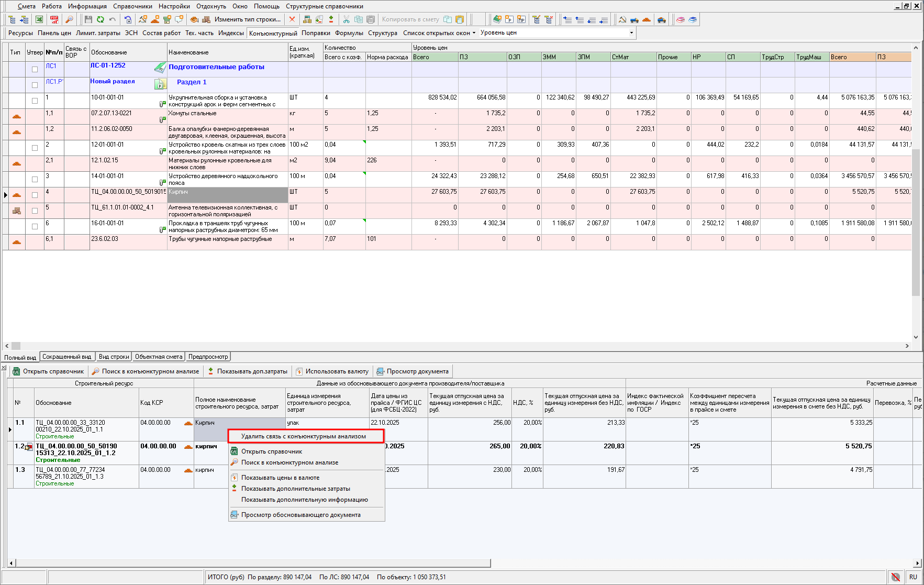Click the save diskette icon
This screenshot has width=924, height=585.
[x=88, y=19]
